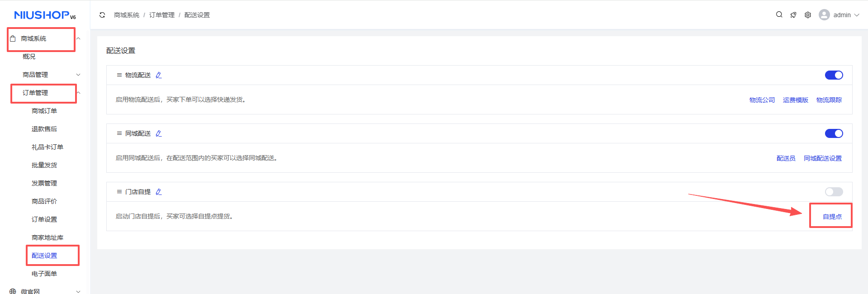This screenshot has width=868, height=294.
Task: Open the 同城配送设置 link
Action: coord(822,158)
